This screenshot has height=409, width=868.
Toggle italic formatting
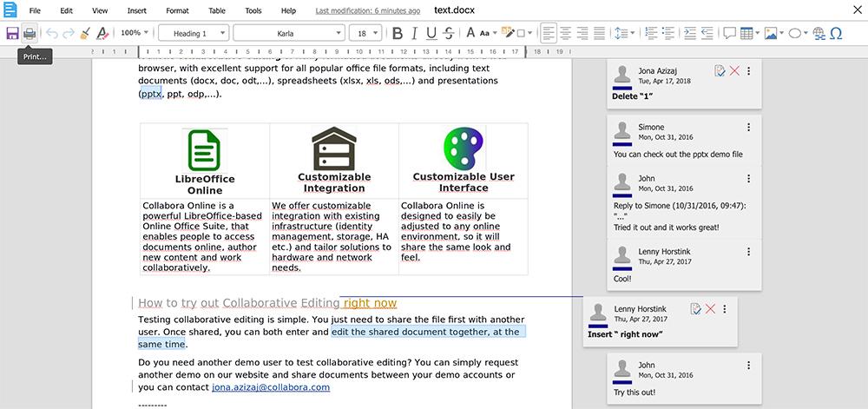pos(414,33)
